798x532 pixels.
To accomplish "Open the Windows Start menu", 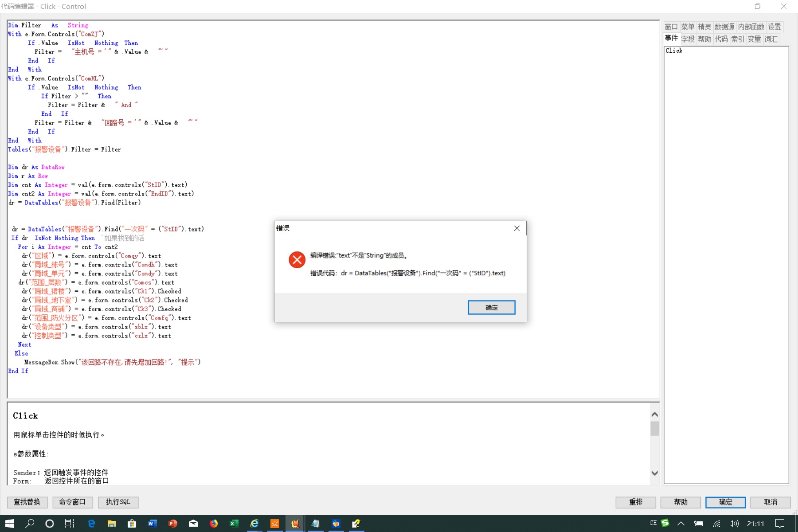I will tap(10, 524).
